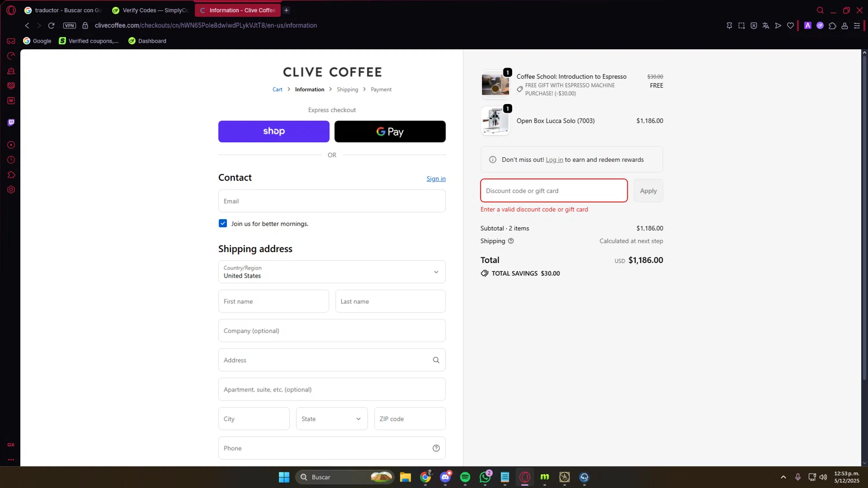Go back to the previous page
This screenshot has height=488, width=868.
tap(27, 25)
